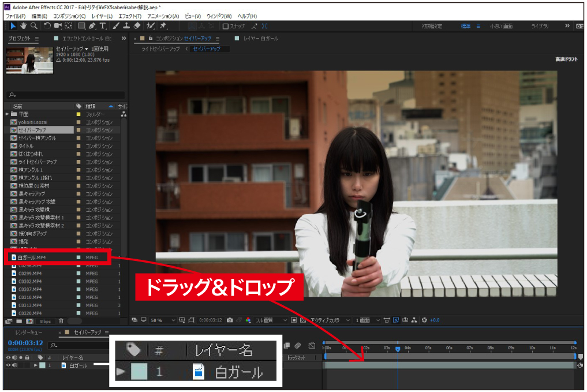
Task: Select the ライブラリ workspace
Action: click(540, 26)
